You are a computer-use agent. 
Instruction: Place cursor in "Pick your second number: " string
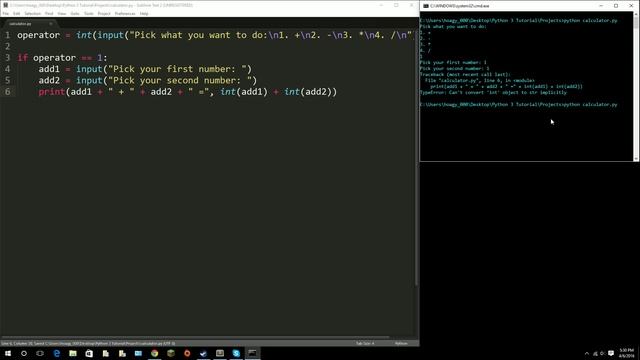tap(180, 80)
